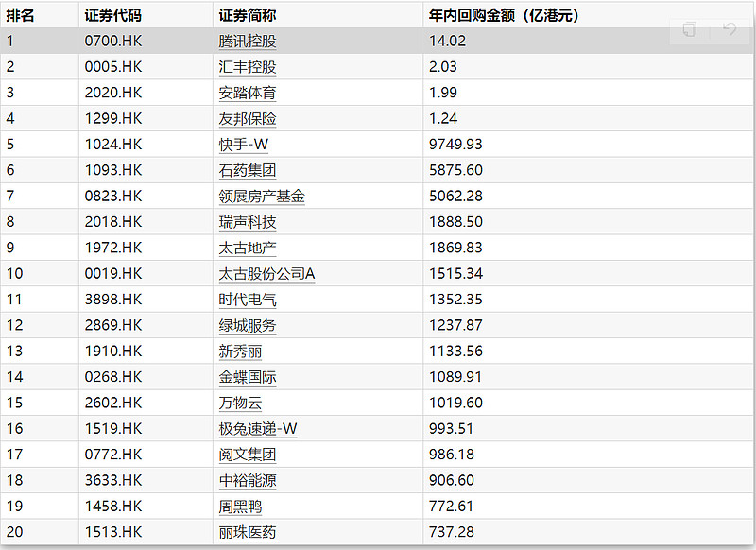The image size is (756, 550).
Task: Click the buyback amount 737.28
Action: point(452,532)
